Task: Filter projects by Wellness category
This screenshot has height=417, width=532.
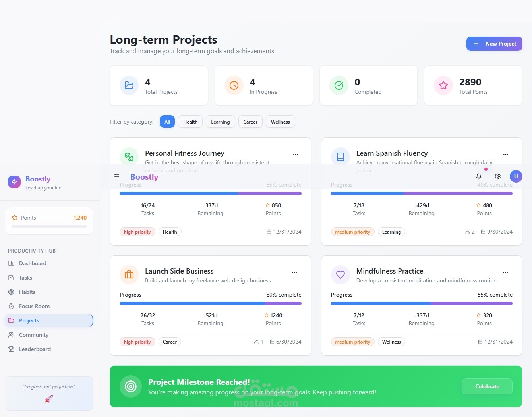Action: point(281,122)
